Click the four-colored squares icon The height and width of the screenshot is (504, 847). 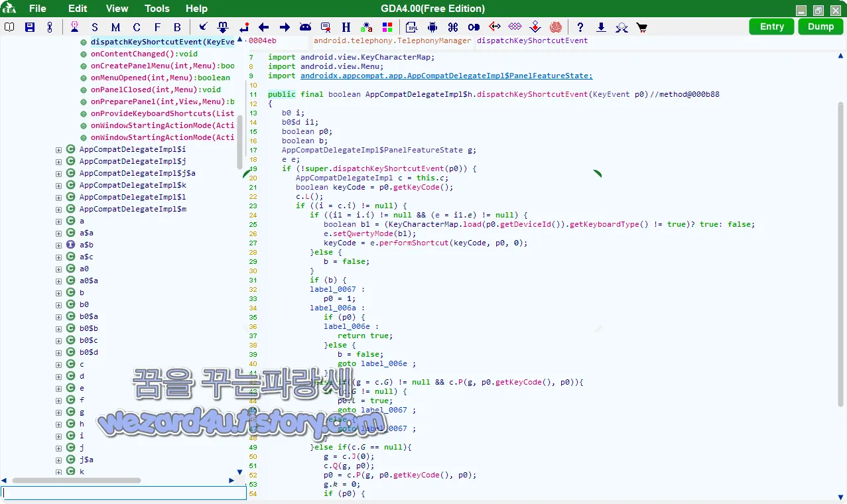coord(387,27)
